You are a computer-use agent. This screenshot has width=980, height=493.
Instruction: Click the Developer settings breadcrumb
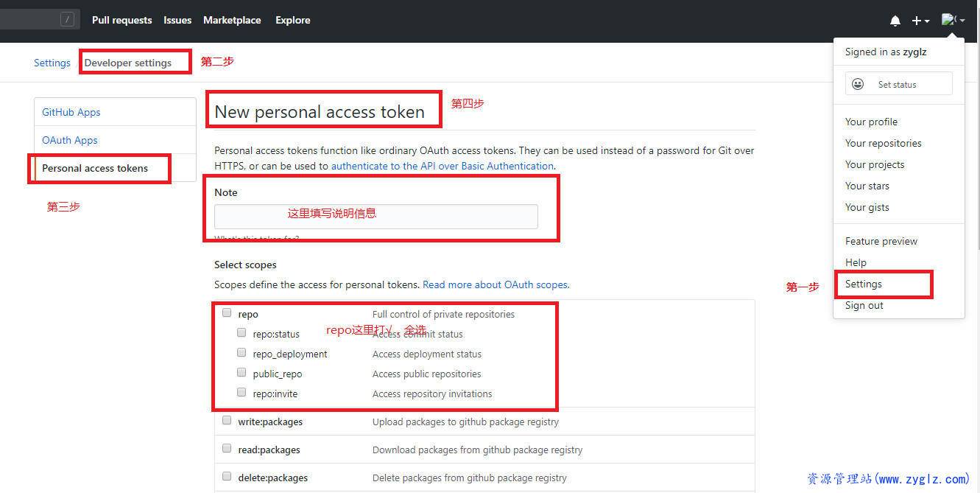tap(128, 63)
